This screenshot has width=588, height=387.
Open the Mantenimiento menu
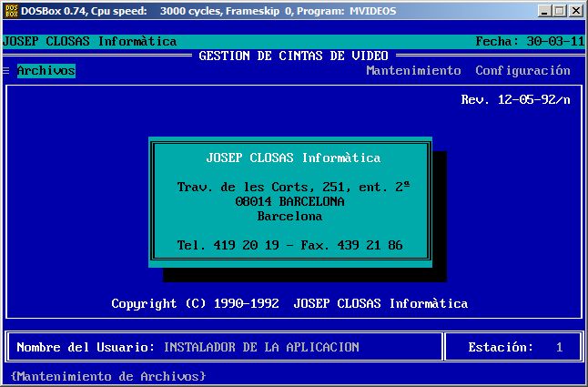point(413,71)
